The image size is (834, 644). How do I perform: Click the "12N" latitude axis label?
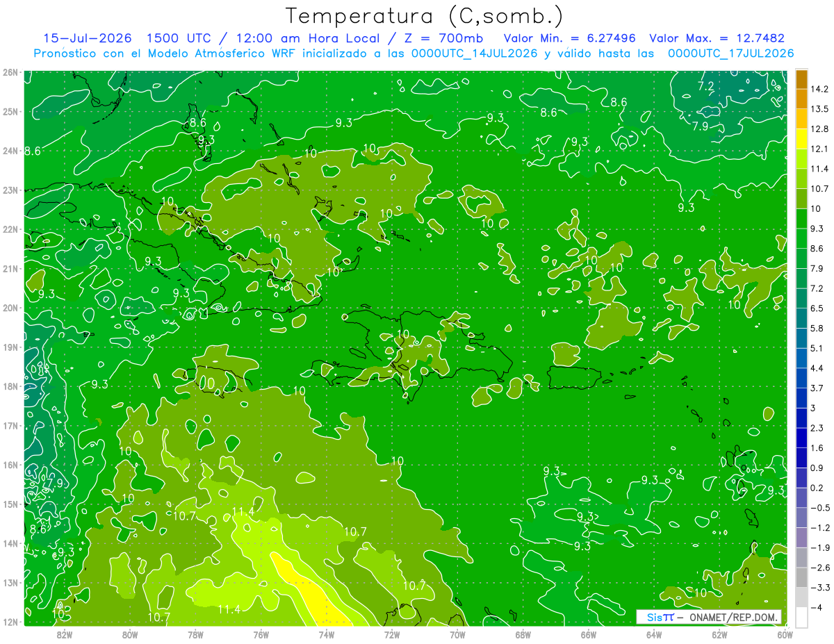click(10, 622)
